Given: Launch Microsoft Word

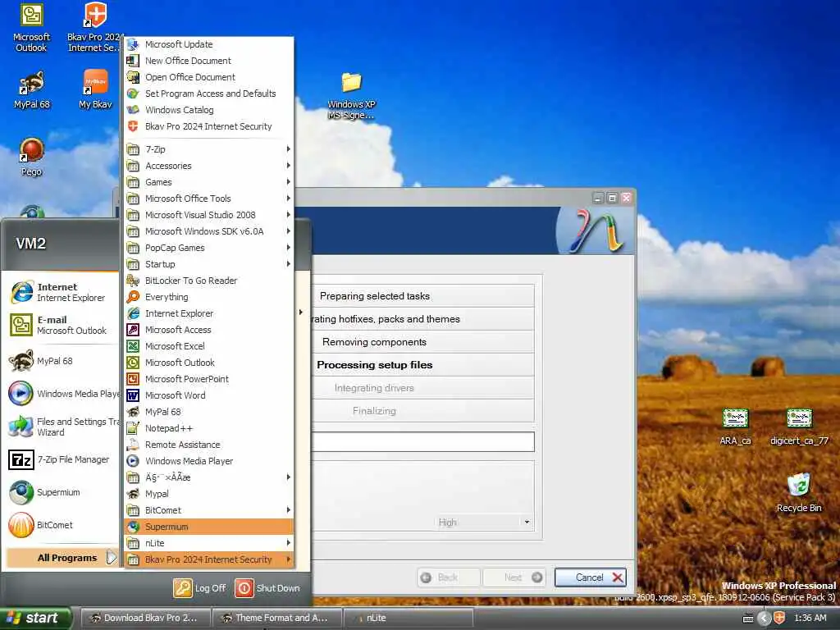Looking at the screenshot, I should coord(209,395).
